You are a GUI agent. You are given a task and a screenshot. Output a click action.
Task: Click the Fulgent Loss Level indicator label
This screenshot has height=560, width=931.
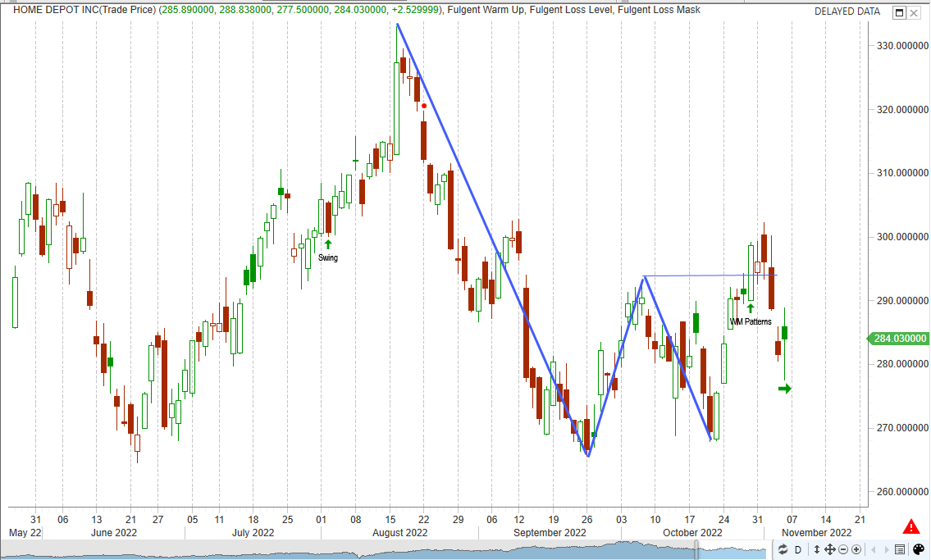pyautogui.click(x=571, y=10)
